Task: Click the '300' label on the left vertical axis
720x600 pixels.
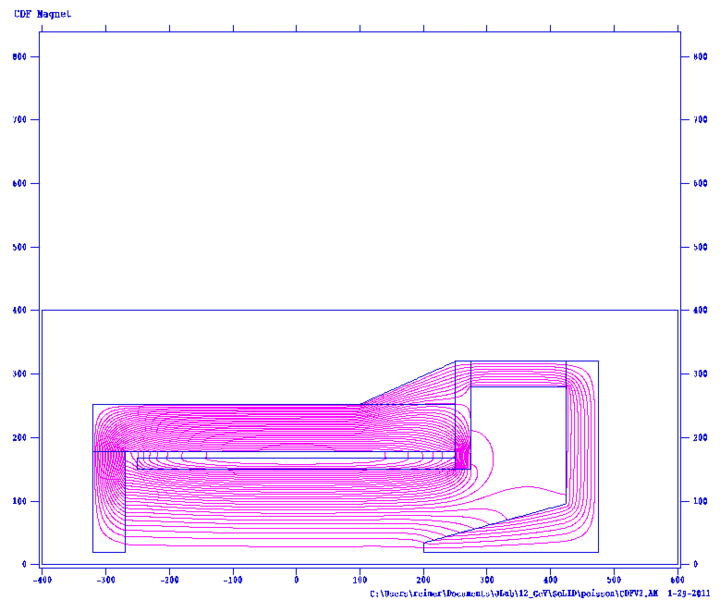Action: click(x=20, y=374)
